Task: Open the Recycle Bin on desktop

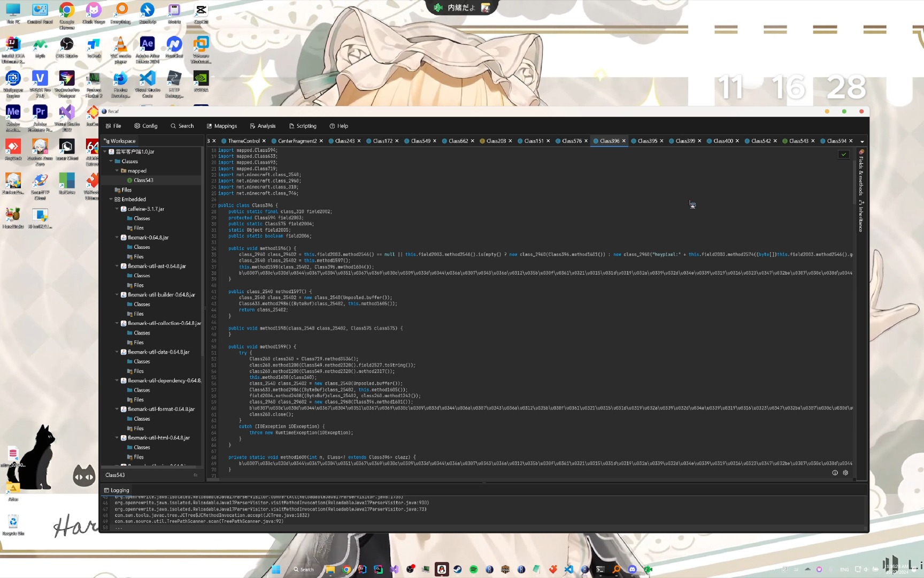Action: click(x=13, y=525)
